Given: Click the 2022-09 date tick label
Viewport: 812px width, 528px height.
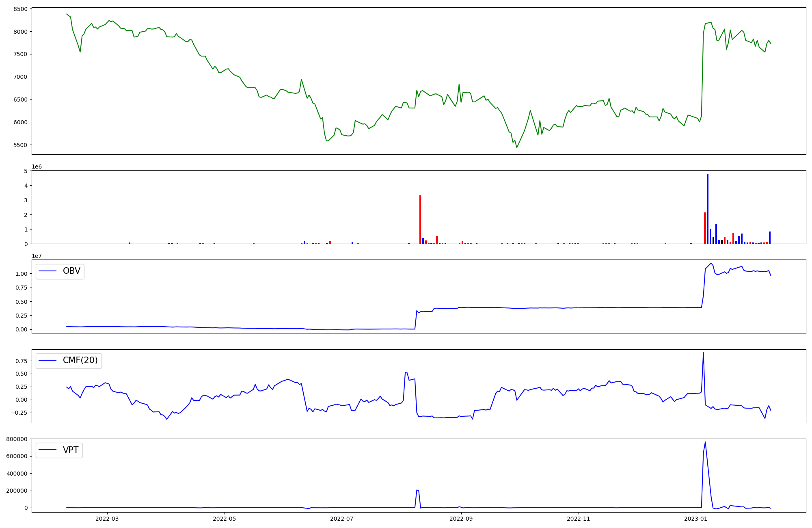Looking at the screenshot, I should tap(461, 519).
